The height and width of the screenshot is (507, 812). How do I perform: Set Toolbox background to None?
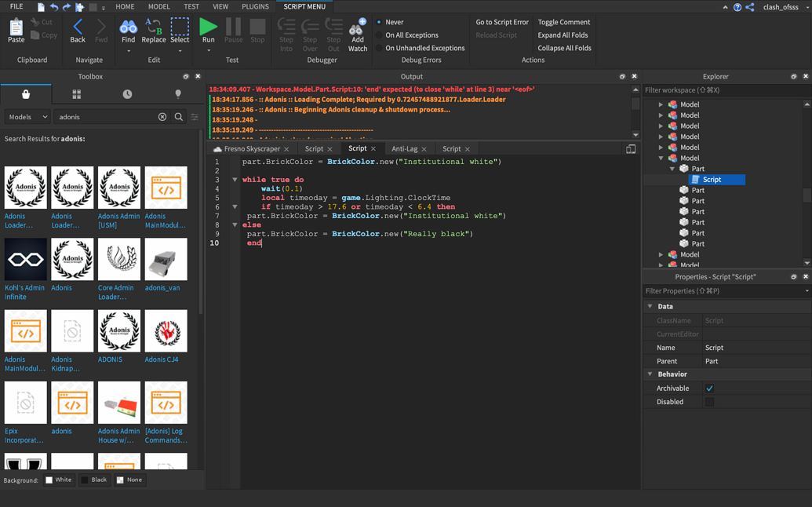(x=129, y=480)
